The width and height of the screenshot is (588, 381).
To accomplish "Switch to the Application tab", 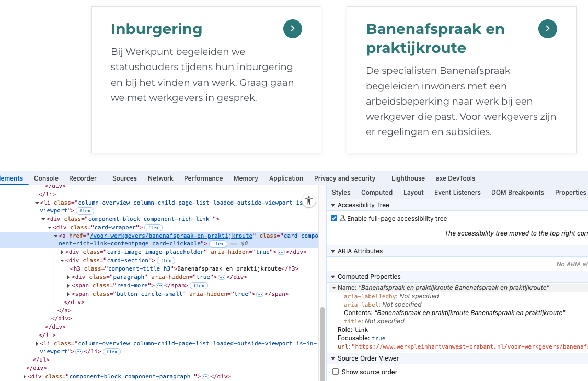I will [286, 178].
